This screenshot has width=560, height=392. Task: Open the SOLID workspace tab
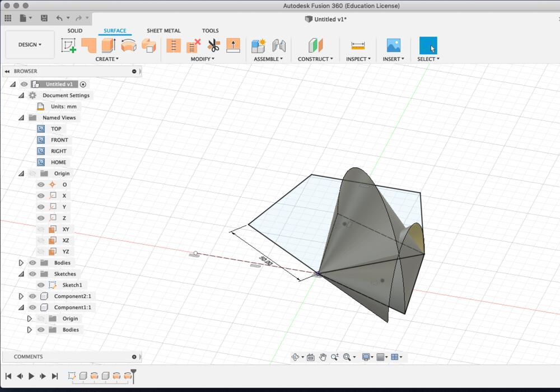click(x=74, y=31)
